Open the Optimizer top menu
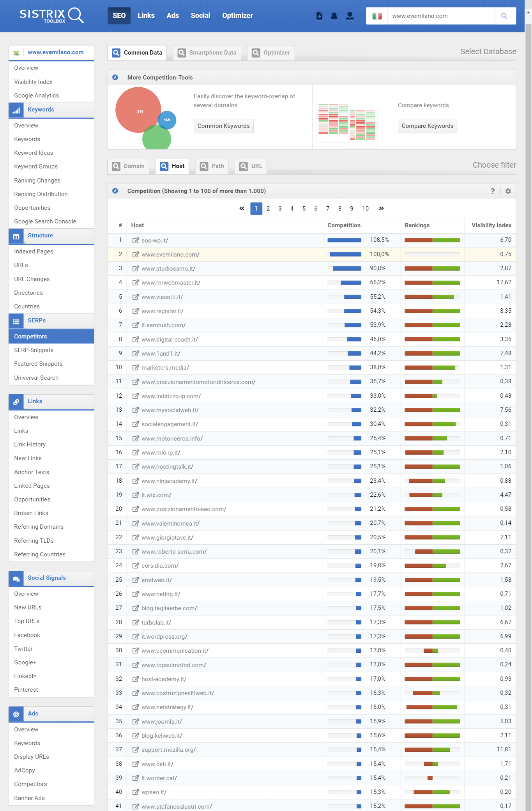This screenshot has height=811, width=532. pyautogui.click(x=238, y=16)
